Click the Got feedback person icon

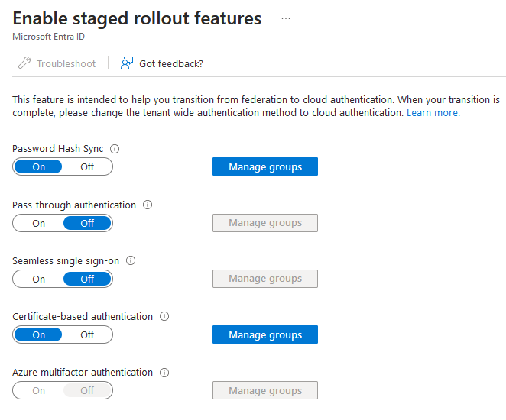tap(127, 63)
